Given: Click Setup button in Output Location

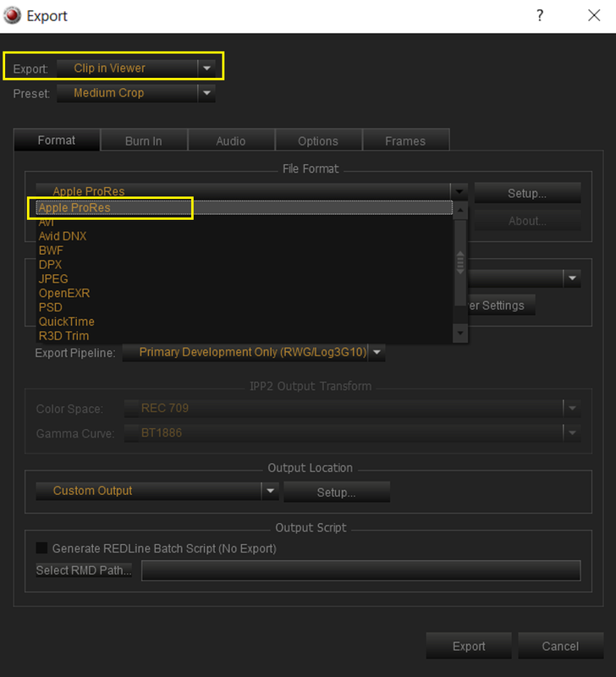Looking at the screenshot, I should tap(337, 493).
